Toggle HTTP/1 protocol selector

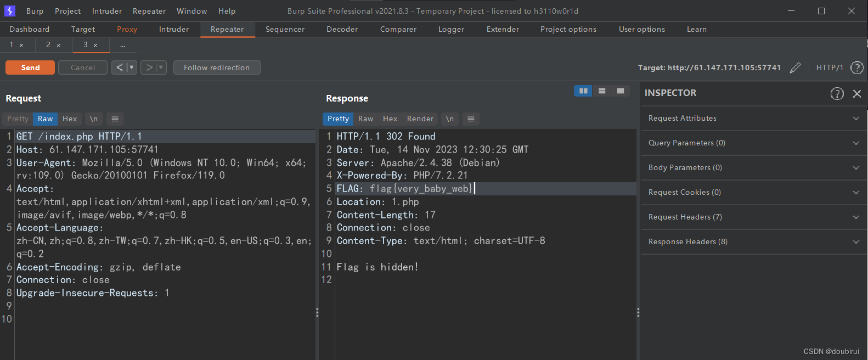point(829,67)
